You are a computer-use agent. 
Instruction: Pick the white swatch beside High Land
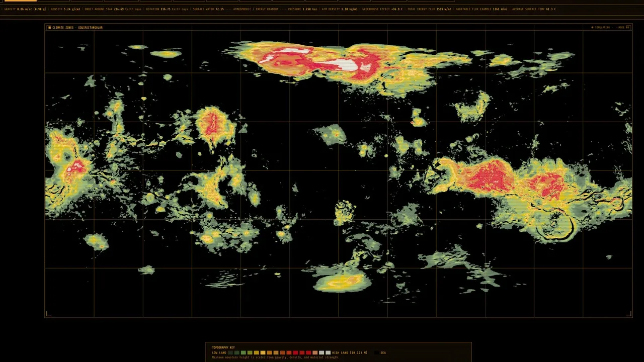coord(328,352)
